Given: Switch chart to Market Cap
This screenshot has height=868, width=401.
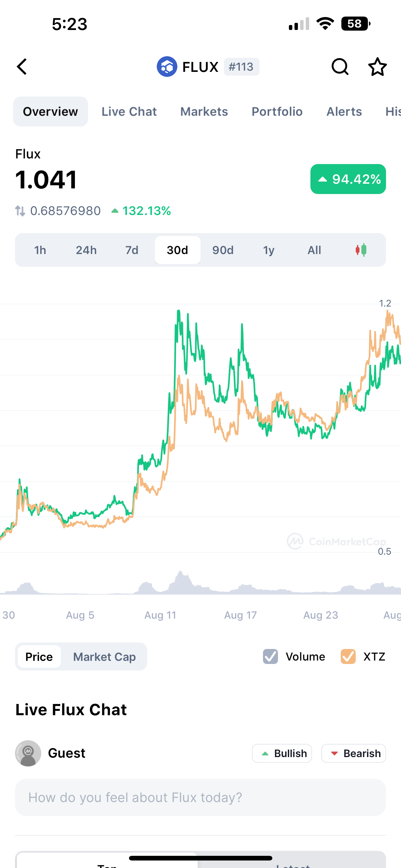Looking at the screenshot, I should pyautogui.click(x=104, y=657).
